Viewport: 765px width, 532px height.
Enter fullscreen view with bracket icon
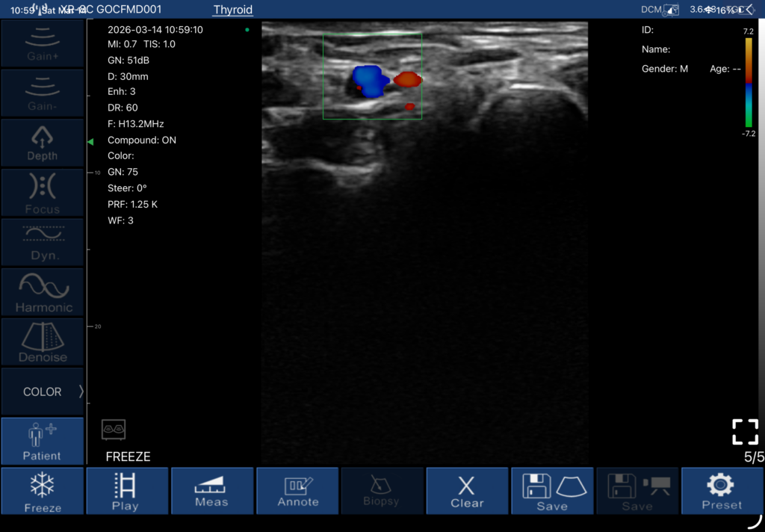coord(745,431)
